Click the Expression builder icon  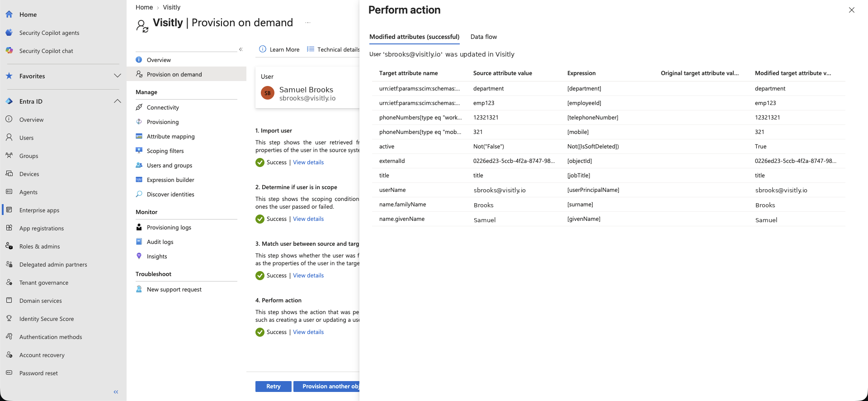pos(139,180)
